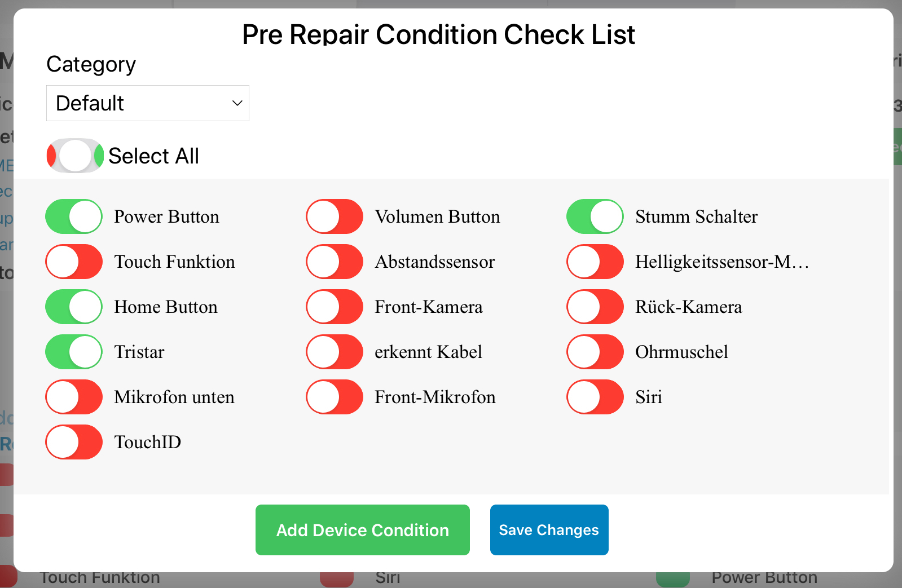Toggle the Abstandssensor switch
Viewport: 902px width, 588px height.
[x=335, y=262]
